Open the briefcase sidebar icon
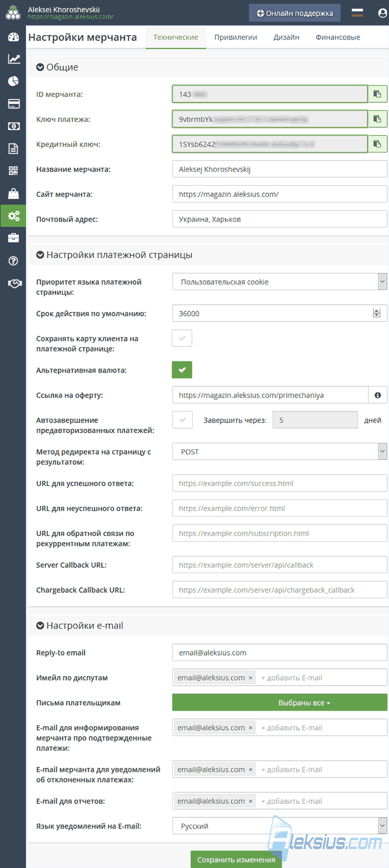389x868 pixels. 13,238
